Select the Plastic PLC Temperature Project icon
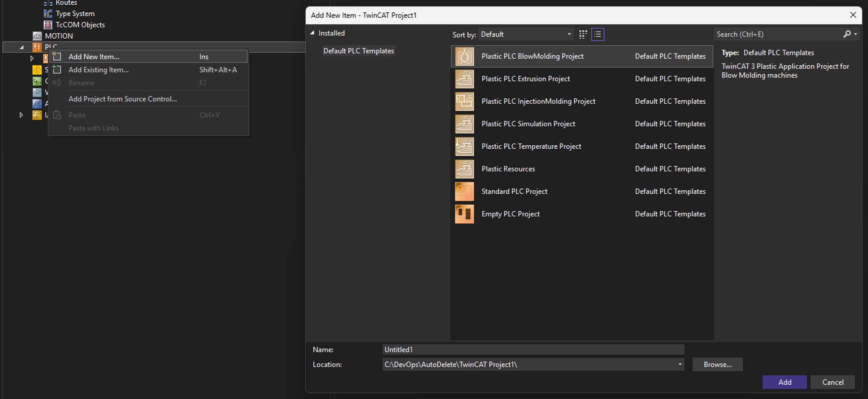This screenshot has width=868, height=399. click(x=464, y=146)
